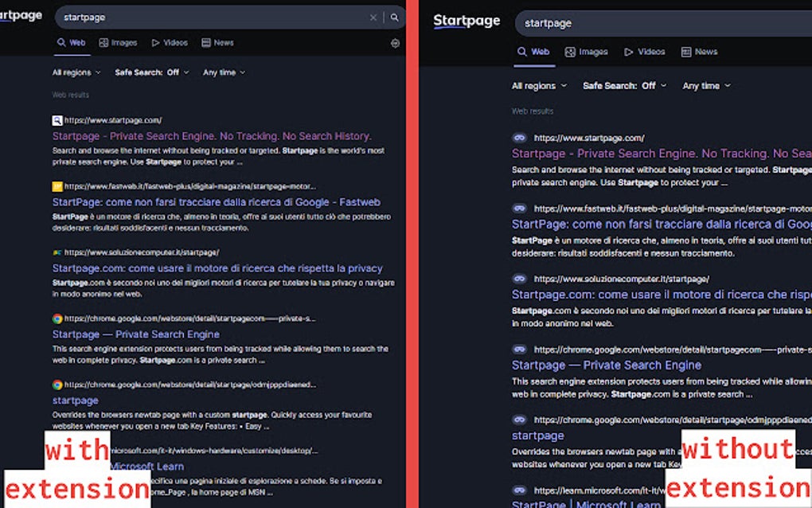The height and width of the screenshot is (508, 812).
Task: Open Anonymous View for the startpage.com result
Action: [x=520, y=135]
